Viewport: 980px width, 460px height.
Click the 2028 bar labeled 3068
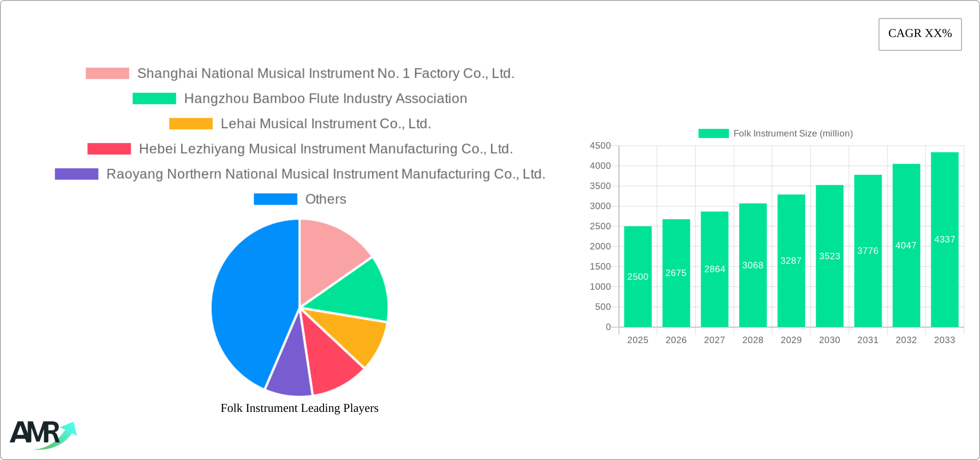(753, 265)
